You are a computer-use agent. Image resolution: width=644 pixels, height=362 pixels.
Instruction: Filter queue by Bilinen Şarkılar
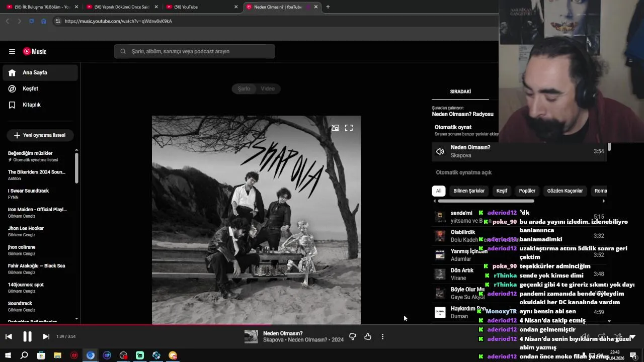[469, 191]
